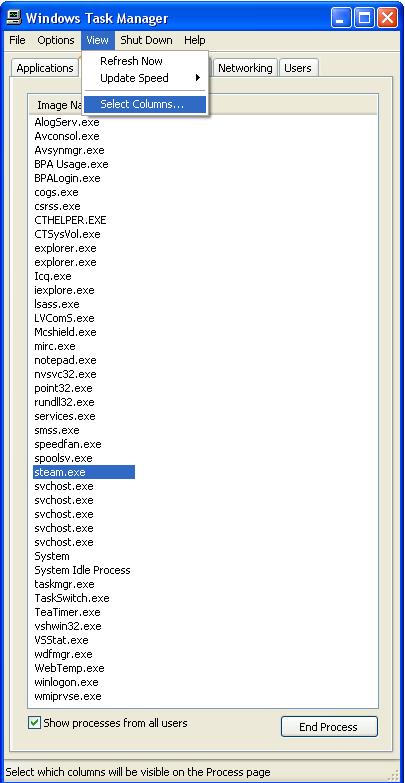
Task: Choose Refresh Now from View menu
Action: pyautogui.click(x=145, y=61)
